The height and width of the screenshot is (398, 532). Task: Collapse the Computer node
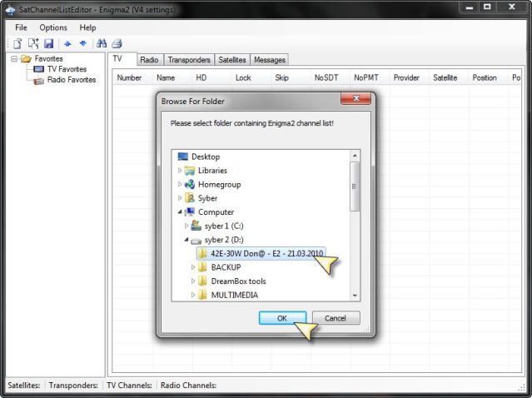[180, 212]
